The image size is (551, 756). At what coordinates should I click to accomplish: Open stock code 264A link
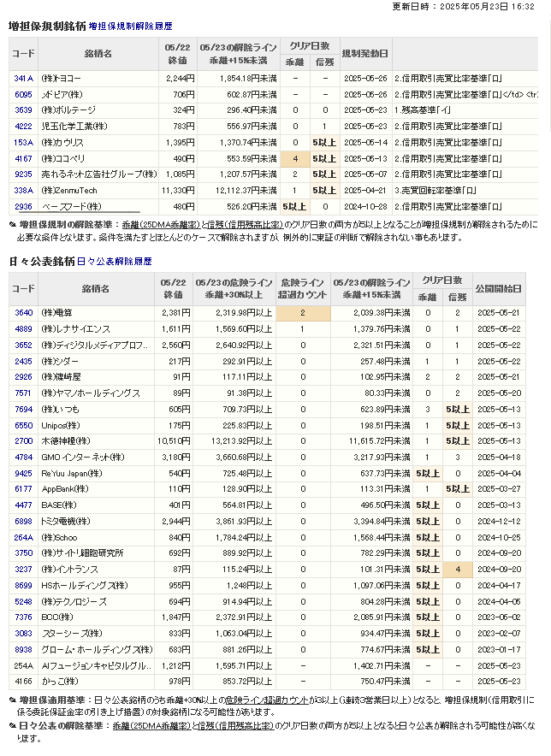tap(23, 538)
